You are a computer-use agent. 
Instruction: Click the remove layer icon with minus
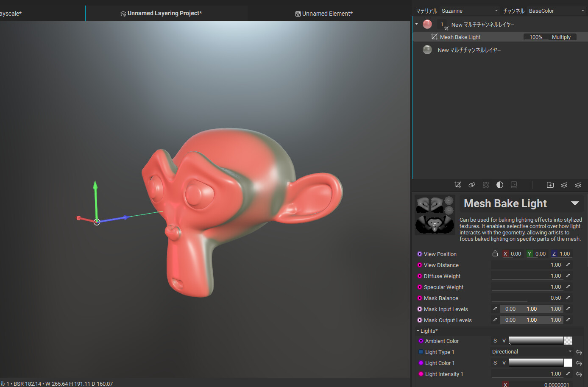(578, 185)
